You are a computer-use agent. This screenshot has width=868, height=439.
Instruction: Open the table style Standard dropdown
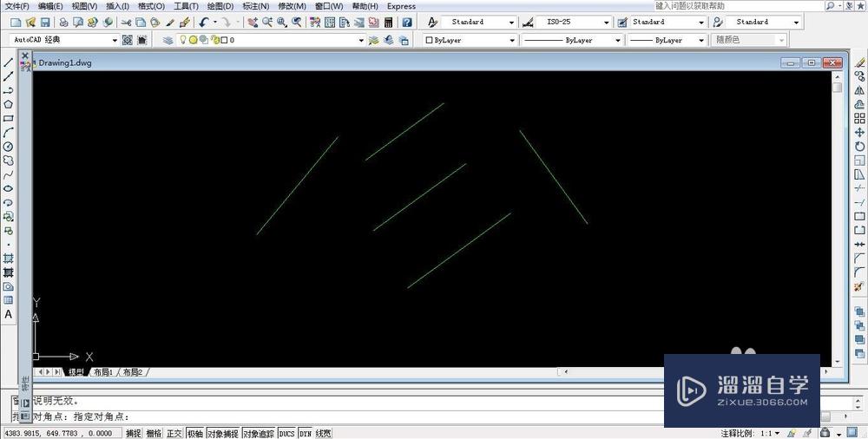pyautogui.click(x=701, y=23)
